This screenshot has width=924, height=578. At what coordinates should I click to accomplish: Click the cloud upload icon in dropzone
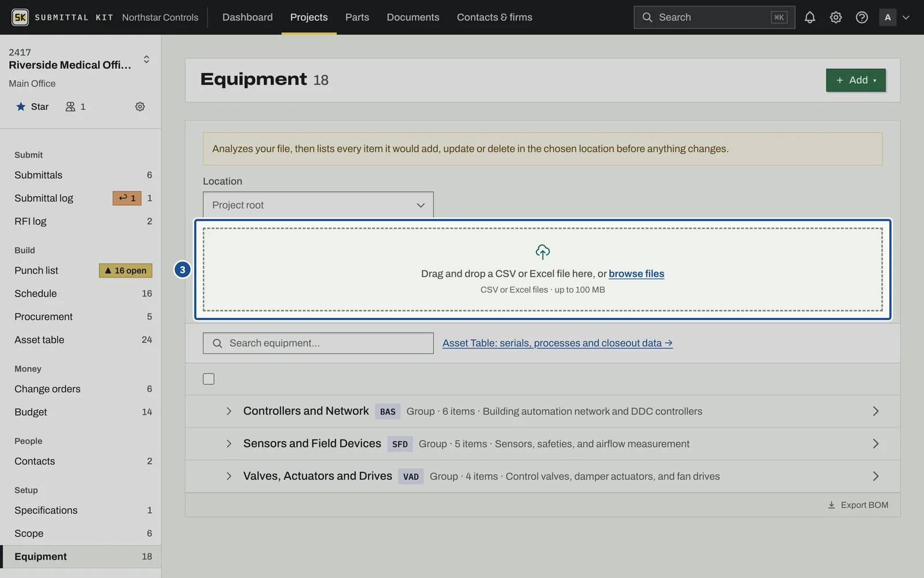pyautogui.click(x=543, y=251)
